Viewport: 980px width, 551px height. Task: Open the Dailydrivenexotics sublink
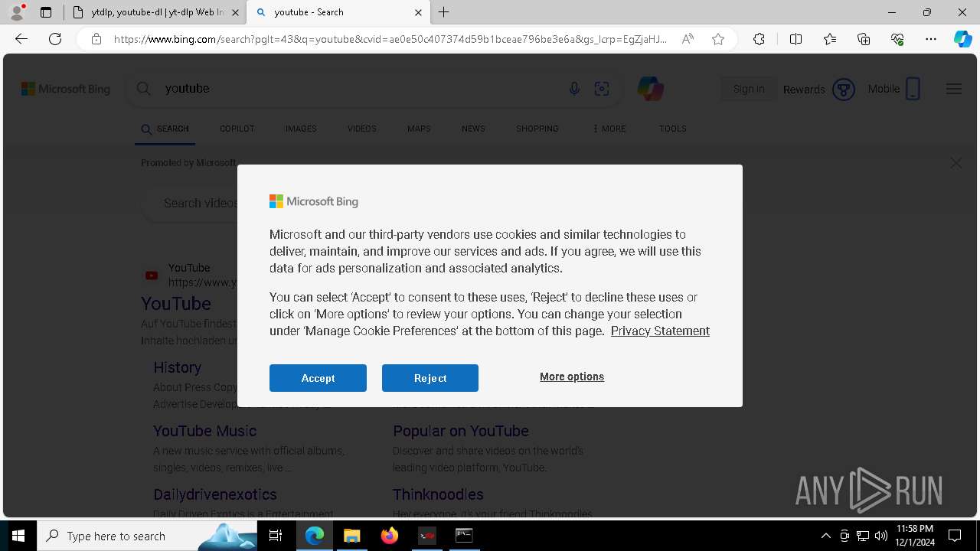click(x=215, y=494)
